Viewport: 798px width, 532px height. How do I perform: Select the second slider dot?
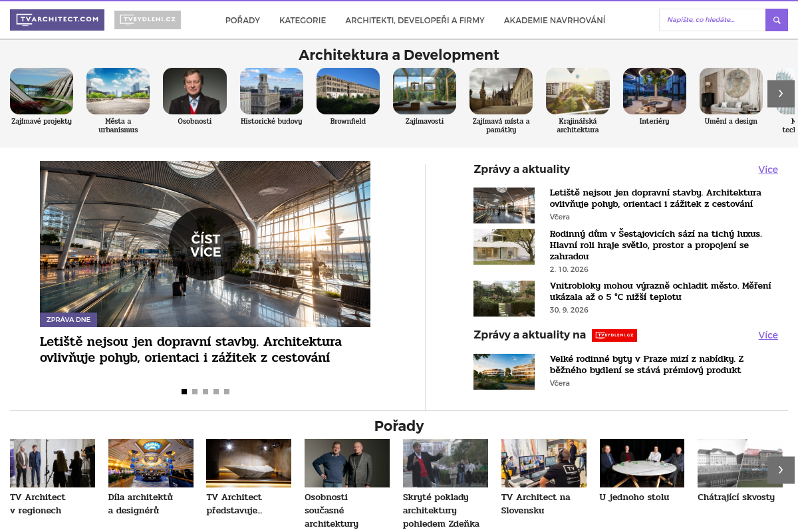(x=195, y=392)
